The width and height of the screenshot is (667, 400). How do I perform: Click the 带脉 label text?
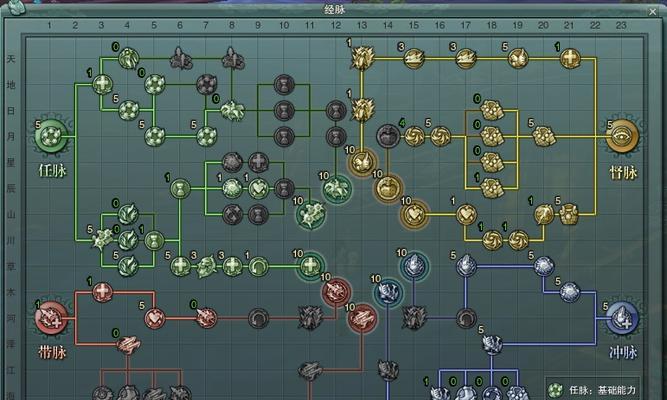[51, 352]
